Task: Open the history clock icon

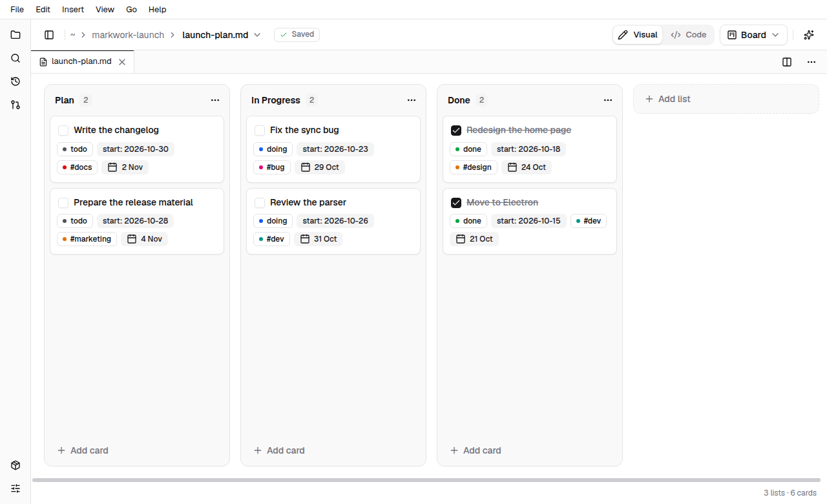Action: coord(16,81)
